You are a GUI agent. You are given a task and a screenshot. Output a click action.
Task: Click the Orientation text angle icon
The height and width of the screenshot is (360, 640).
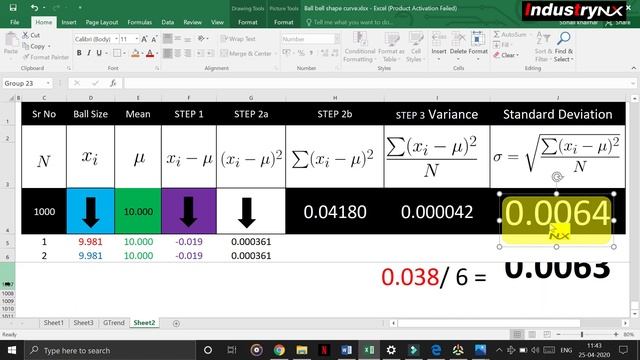201,39
